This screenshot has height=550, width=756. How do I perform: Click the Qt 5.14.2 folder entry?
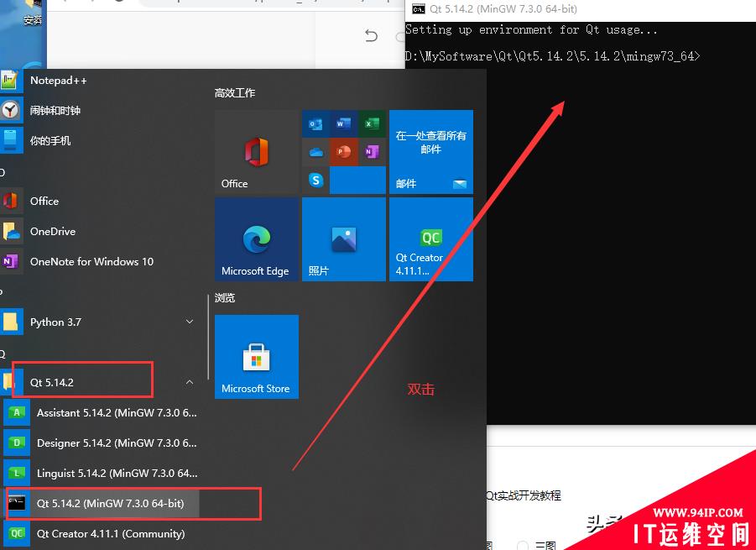(x=102, y=383)
